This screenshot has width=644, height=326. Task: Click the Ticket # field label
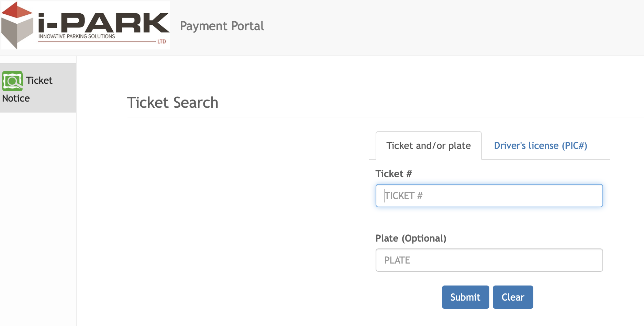pos(393,174)
